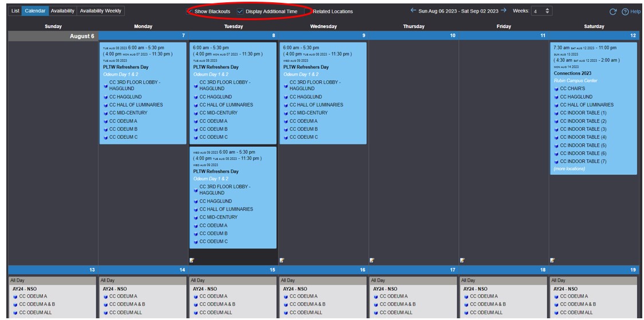Open the note icon under Saturday August 12
Image resolution: width=644 pixels, height=320 pixels.
pyautogui.click(x=552, y=260)
